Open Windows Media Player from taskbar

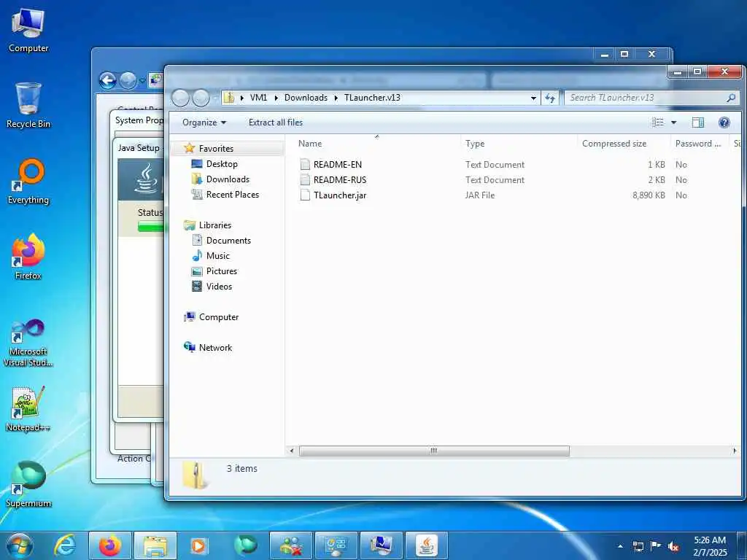[199, 545]
